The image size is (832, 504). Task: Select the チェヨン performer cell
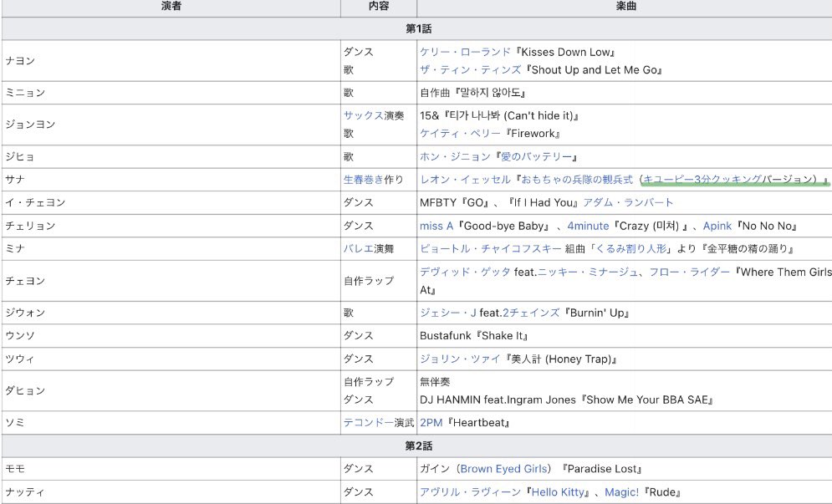click(171, 281)
